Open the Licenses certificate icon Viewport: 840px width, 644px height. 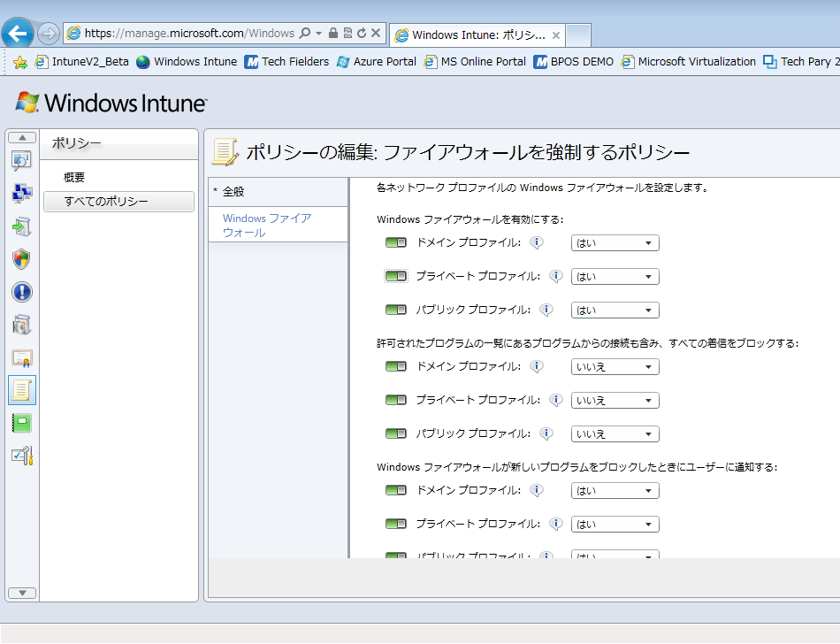(22, 358)
